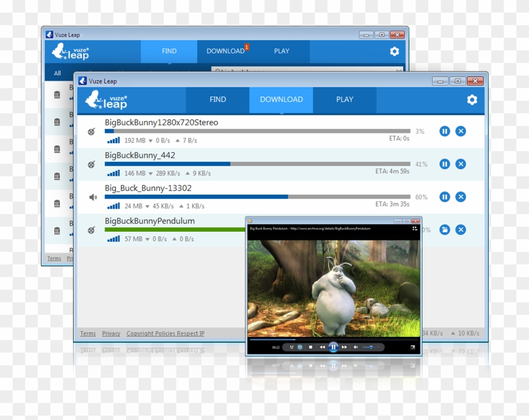
Task: Open the Privacy link in footer
Action: tap(111, 334)
